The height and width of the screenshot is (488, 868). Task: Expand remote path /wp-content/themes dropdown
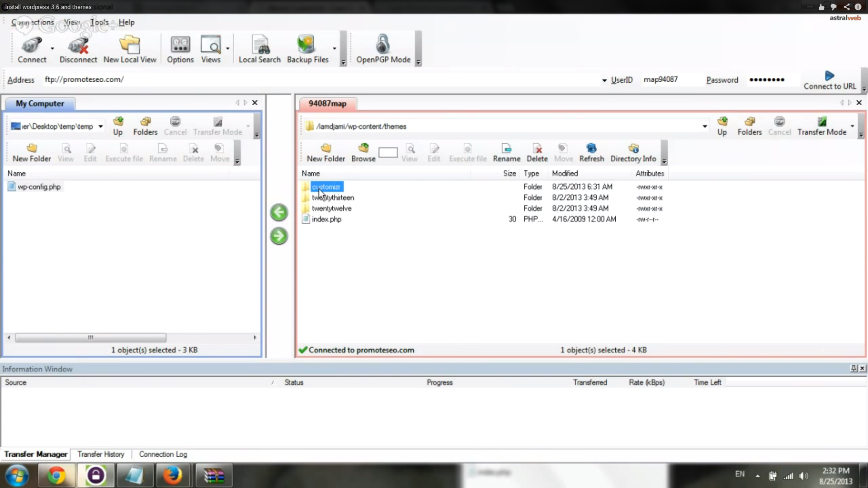(x=705, y=127)
